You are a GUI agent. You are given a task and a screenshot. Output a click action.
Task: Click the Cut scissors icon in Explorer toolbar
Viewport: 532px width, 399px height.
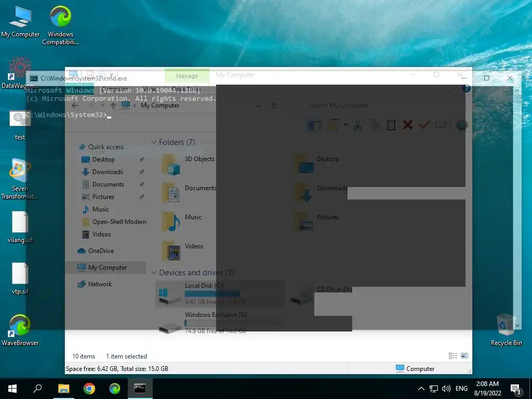tap(357, 125)
